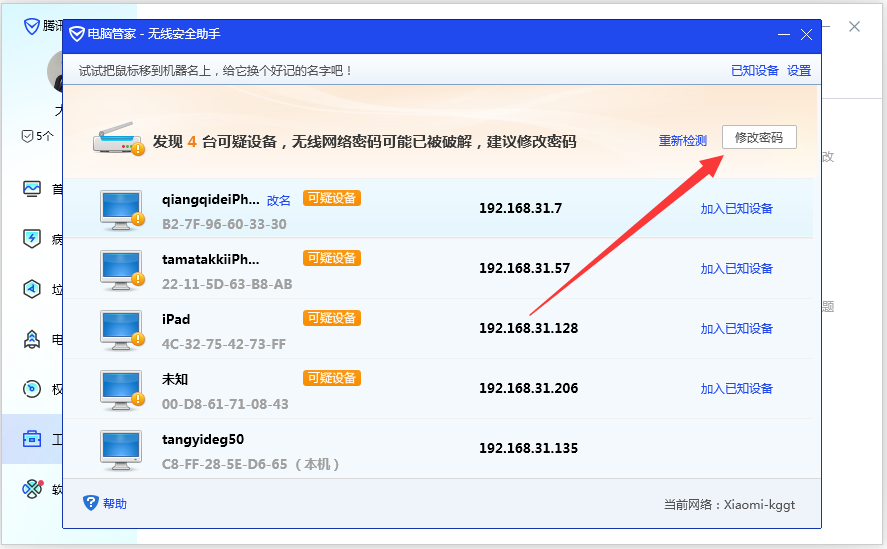This screenshot has width=887, height=549.
Task: Click the computer icon for iPad
Action: pyautogui.click(x=122, y=330)
